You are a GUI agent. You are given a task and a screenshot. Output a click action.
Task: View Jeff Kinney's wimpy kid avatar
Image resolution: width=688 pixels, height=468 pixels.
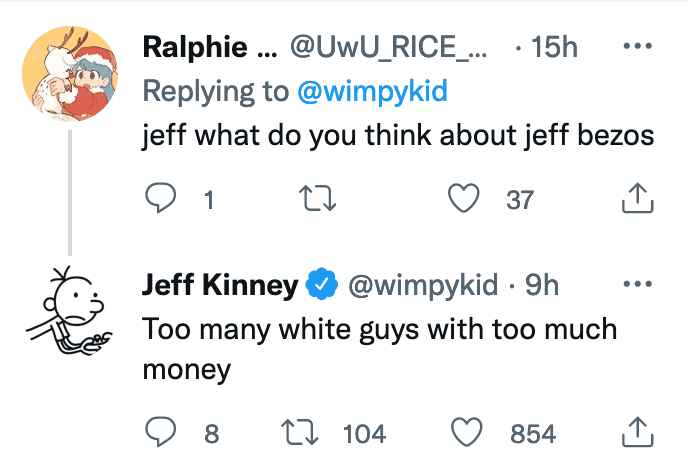pyautogui.click(x=68, y=308)
